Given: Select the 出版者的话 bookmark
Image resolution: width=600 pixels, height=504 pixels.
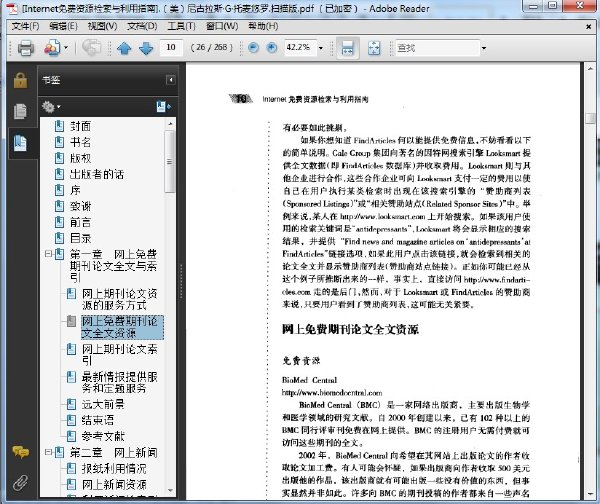Looking at the screenshot, I should 97,174.
